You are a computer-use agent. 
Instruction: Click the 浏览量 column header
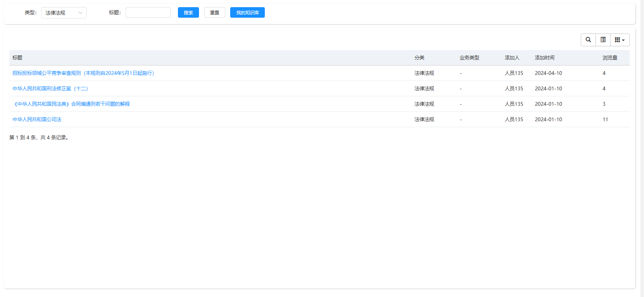pyautogui.click(x=610, y=58)
